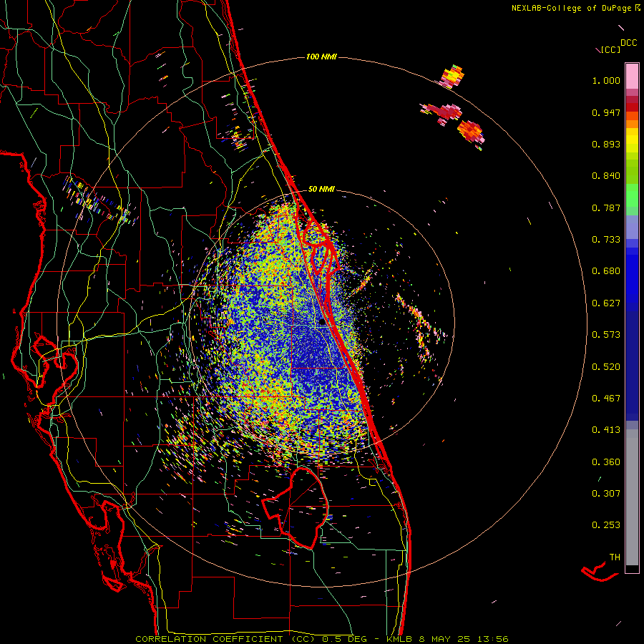Image resolution: width=644 pixels, height=644 pixels.
Task: Click the 0.413 value on the color scale
Action: point(606,430)
